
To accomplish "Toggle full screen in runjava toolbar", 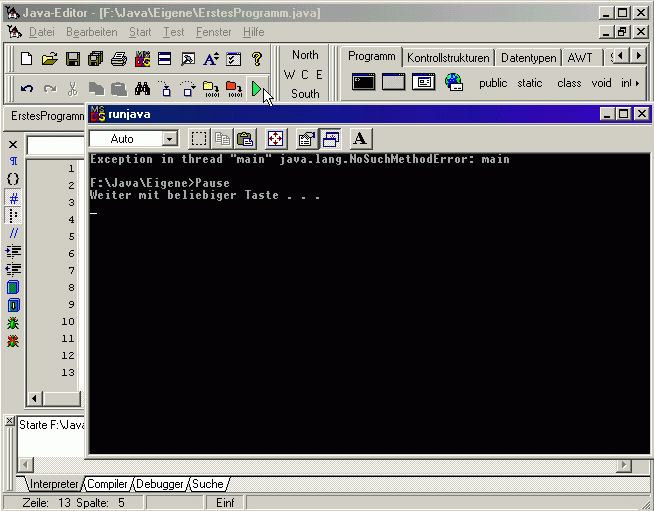I will [x=275, y=139].
